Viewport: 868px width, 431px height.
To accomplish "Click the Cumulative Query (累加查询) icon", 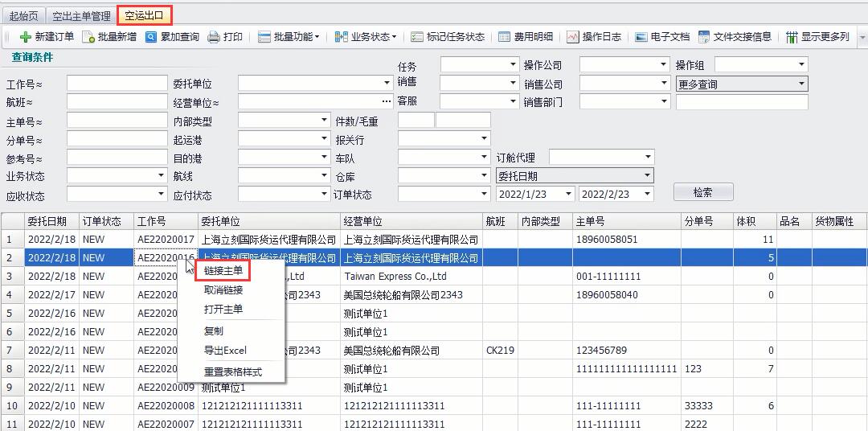I will (x=151, y=37).
